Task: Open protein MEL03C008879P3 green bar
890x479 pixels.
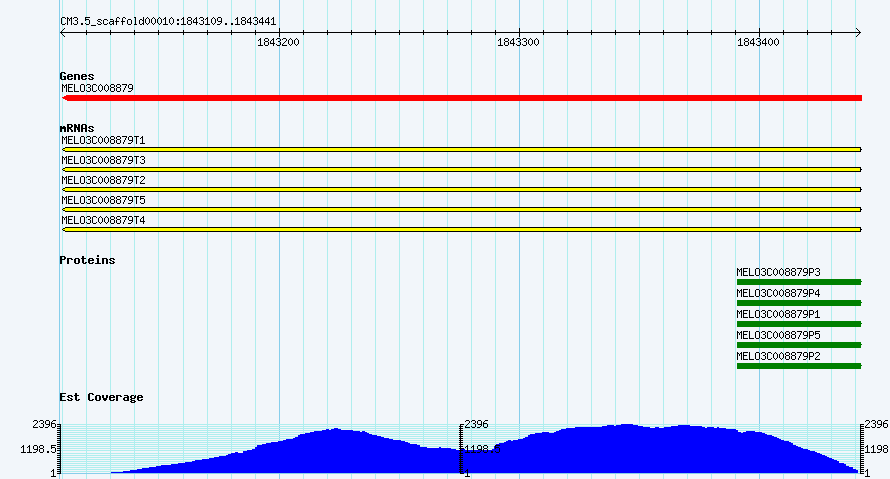Action: (x=799, y=282)
